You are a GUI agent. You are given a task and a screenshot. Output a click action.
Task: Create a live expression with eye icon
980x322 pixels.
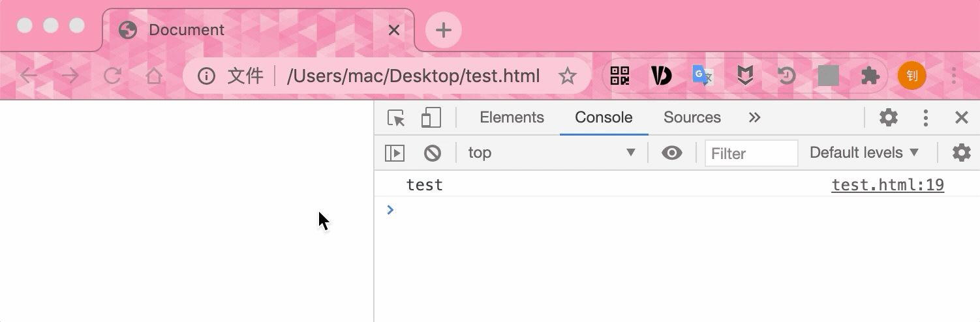coord(671,153)
